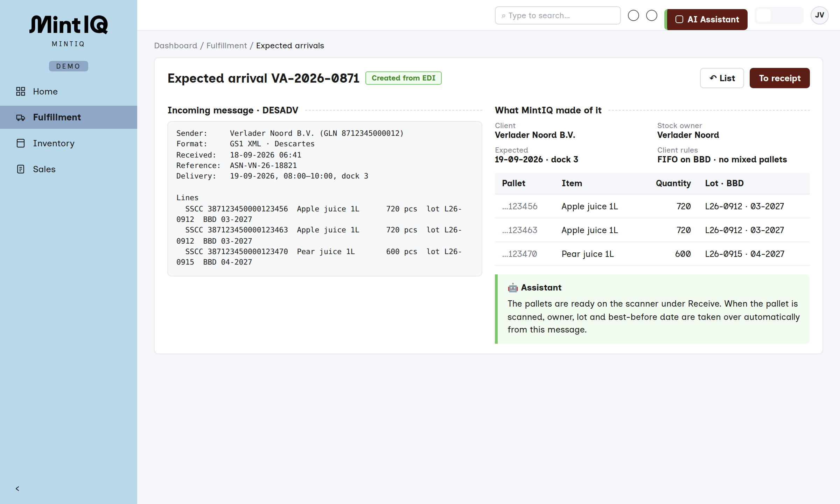Viewport: 840px width, 504px height.
Task: Click client name Verlader Noord B.V.
Action: coord(535,135)
